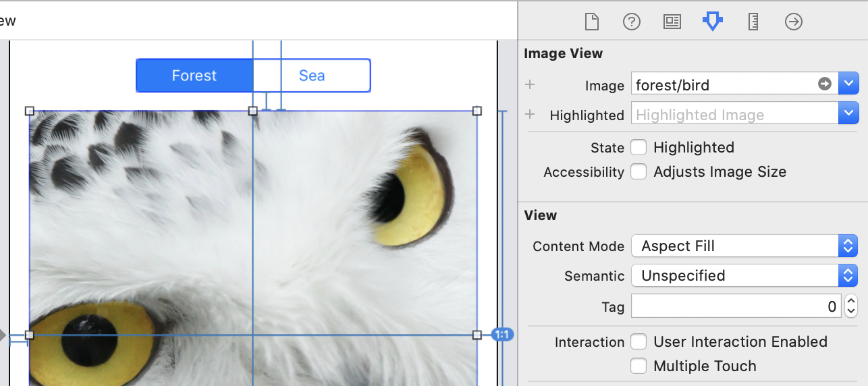Click plus icon beside Image label
Viewport: 868px width, 386px height.
coord(530,85)
